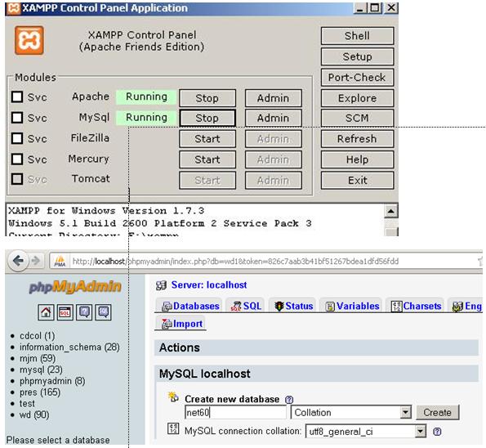This screenshot has width=486, height=448.
Task: Click the Refresh button
Action: (x=358, y=139)
